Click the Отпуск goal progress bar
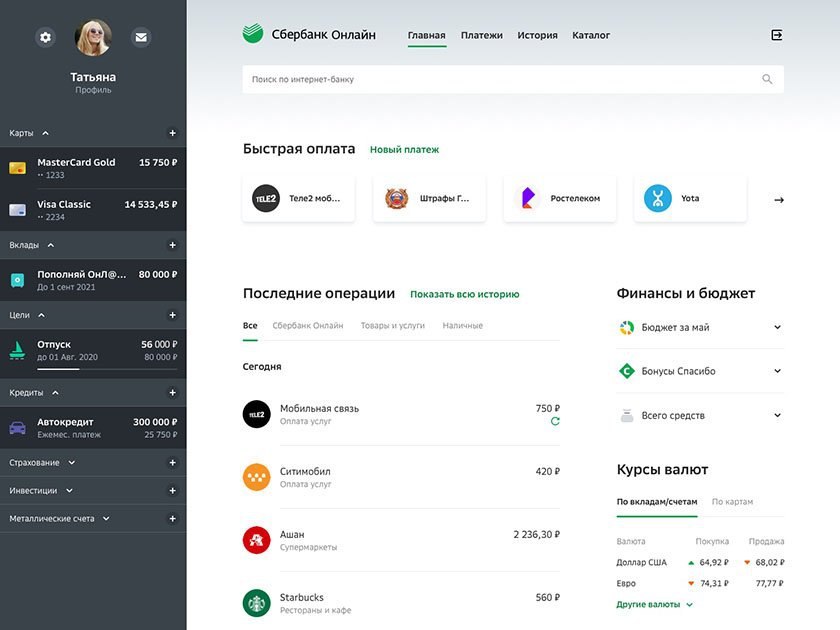 coord(107,369)
